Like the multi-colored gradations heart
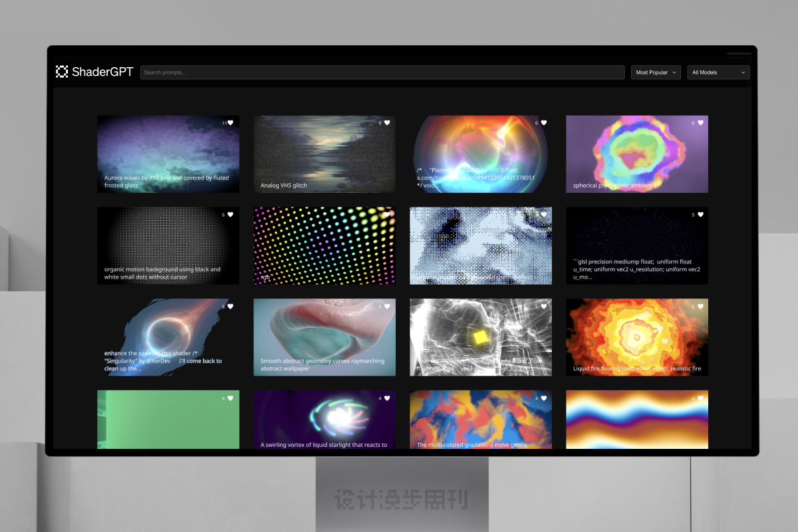 coord(543,398)
